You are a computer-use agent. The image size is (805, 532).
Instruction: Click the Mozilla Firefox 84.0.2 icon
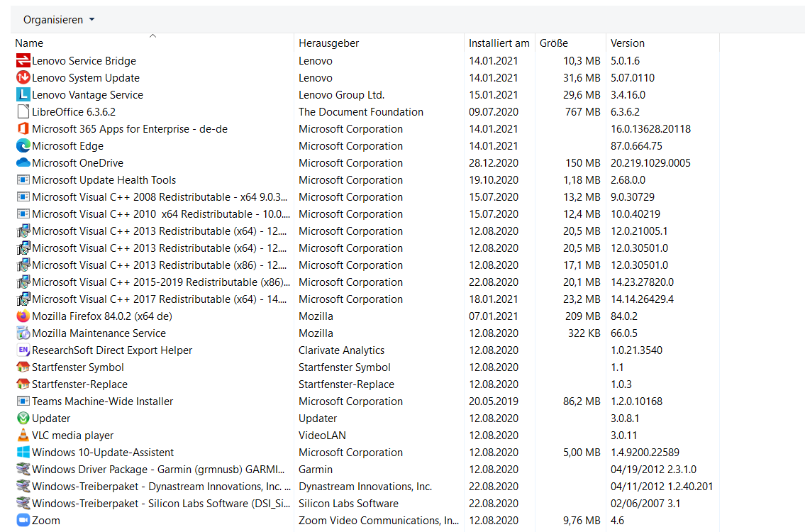pos(23,316)
